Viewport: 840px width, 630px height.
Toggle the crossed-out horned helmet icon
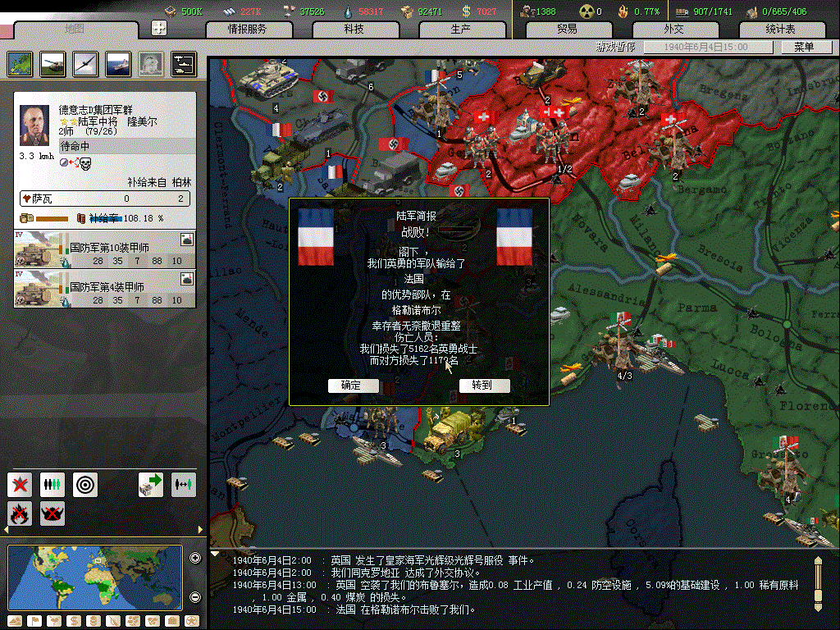click(x=52, y=514)
